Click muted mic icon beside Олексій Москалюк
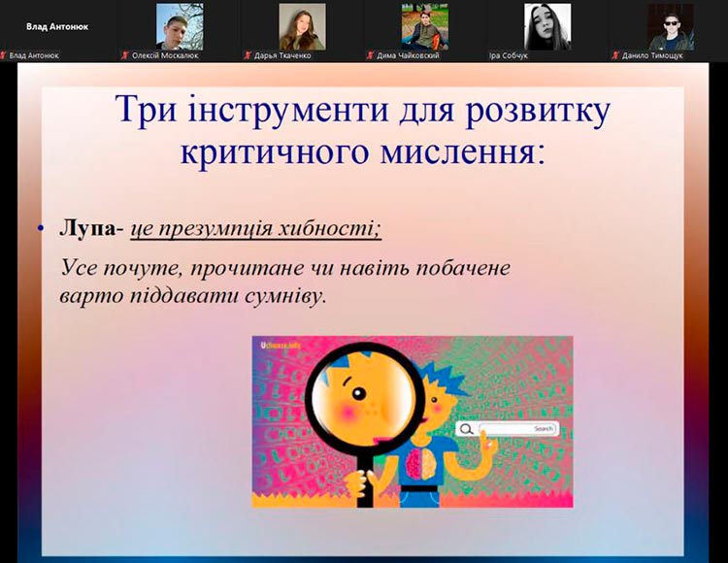The image size is (728, 563). point(125,55)
